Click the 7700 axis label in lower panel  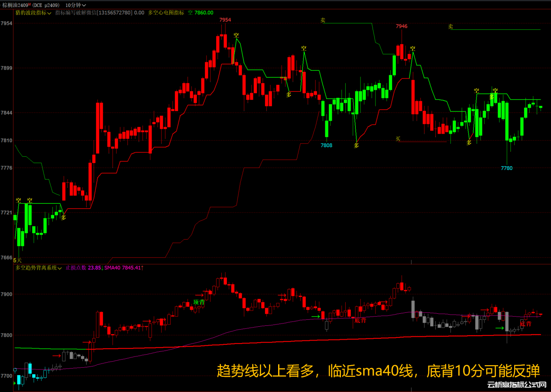tap(6, 376)
